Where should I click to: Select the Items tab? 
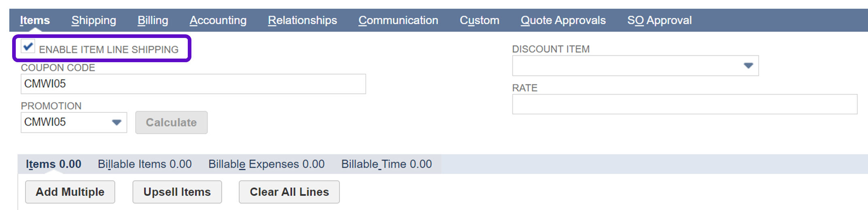click(35, 20)
